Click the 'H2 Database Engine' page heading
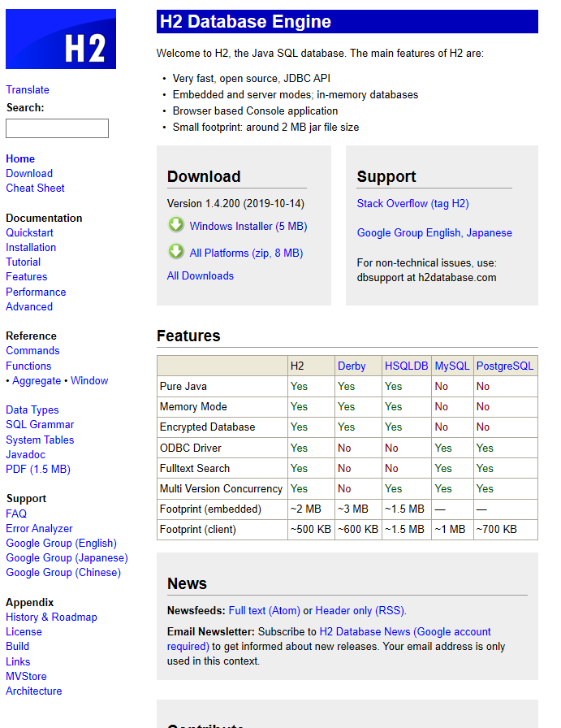The image size is (561, 728). point(245,21)
